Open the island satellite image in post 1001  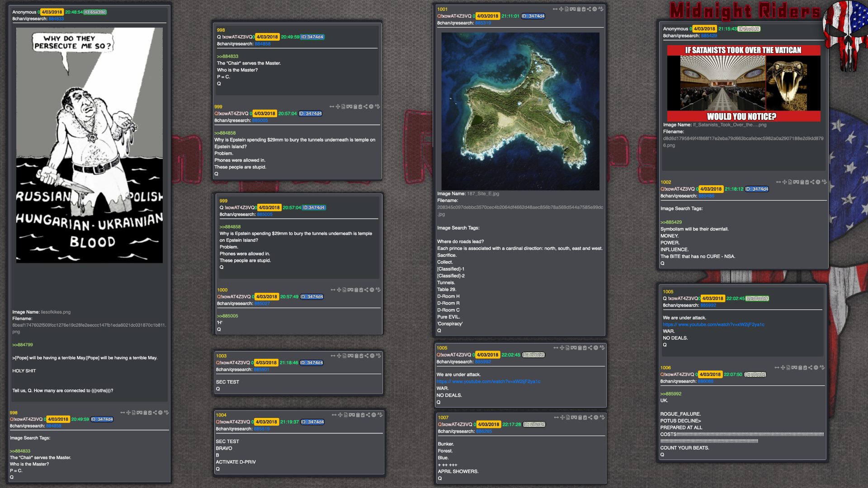[520, 111]
